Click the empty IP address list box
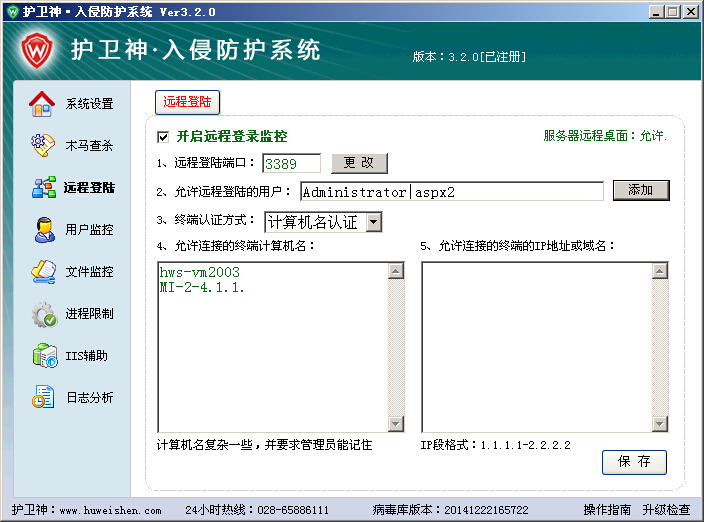 [537, 347]
